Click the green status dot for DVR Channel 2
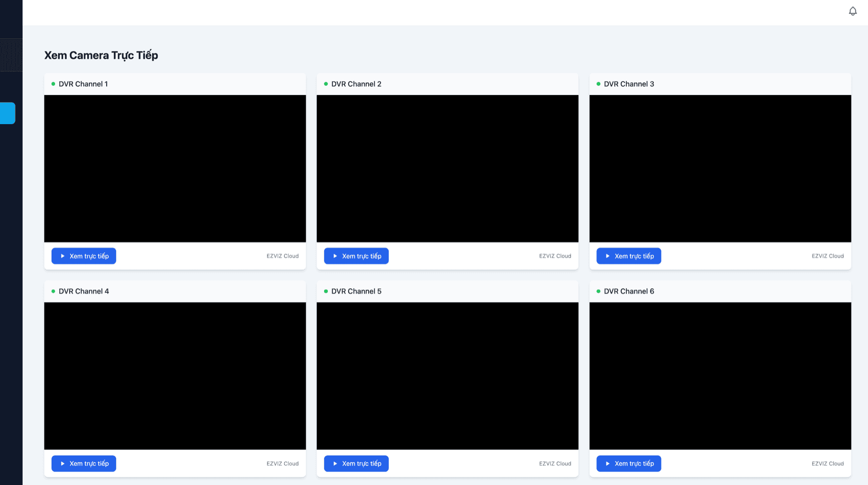 pos(326,84)
